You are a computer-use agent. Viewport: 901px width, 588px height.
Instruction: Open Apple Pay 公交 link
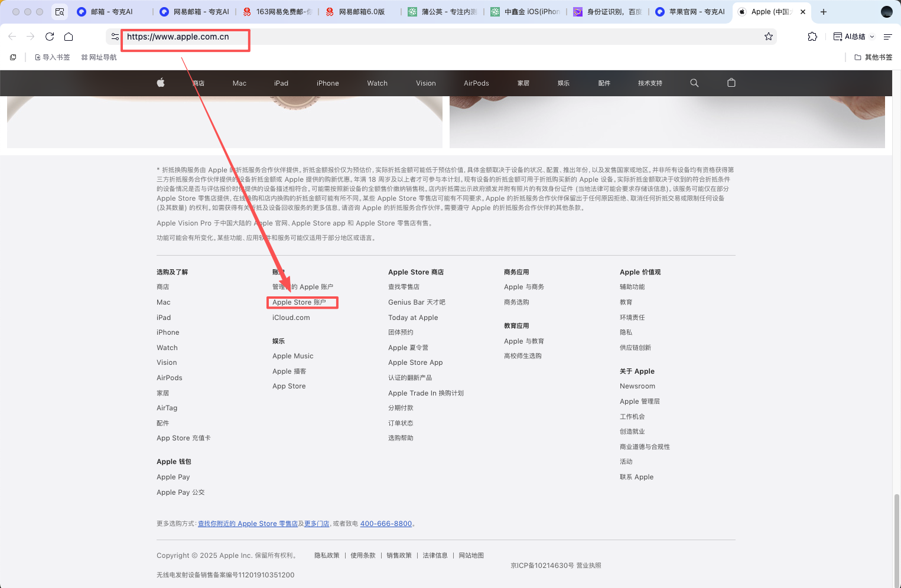tap(181, 492)
